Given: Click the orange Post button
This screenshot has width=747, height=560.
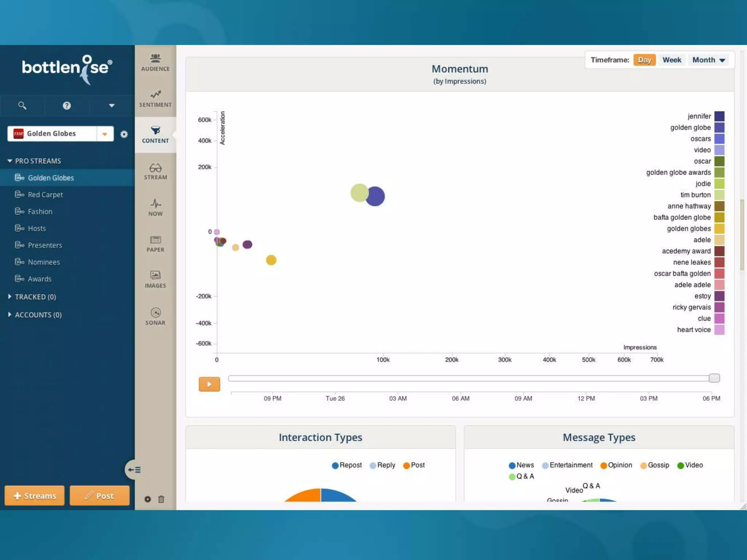Looking at the screenshot, I should (x=100, y=495).
